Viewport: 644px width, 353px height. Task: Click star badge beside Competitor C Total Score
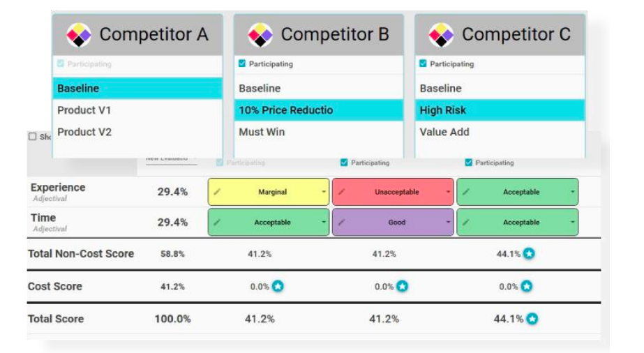pos(532,319)
